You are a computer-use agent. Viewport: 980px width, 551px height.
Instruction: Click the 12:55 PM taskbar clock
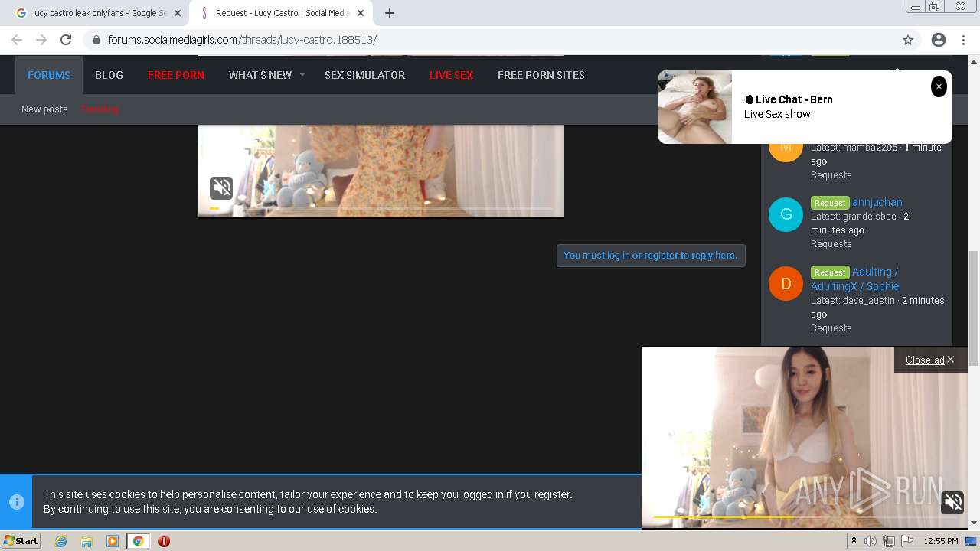[x=941, y=541]
